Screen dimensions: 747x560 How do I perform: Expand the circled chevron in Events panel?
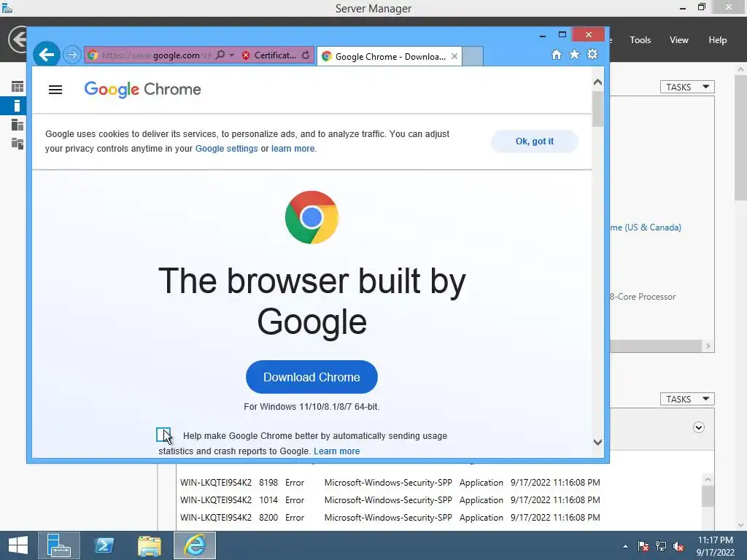point(698,427)
